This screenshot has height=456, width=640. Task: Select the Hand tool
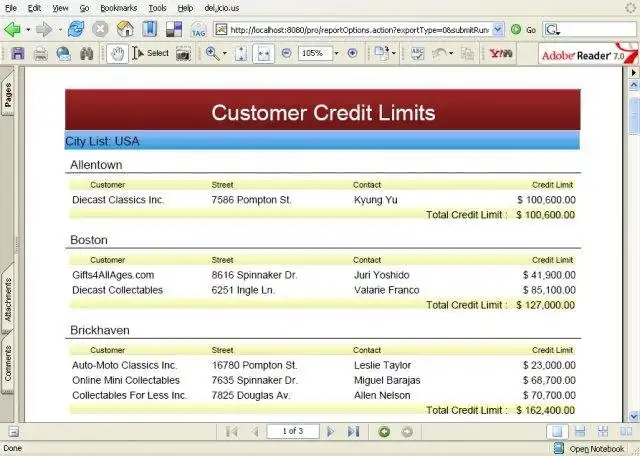tap(118, 53)
